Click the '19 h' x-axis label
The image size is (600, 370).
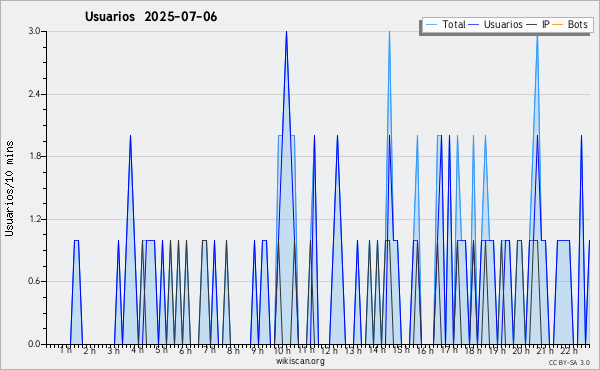click(x=497, y=350)
